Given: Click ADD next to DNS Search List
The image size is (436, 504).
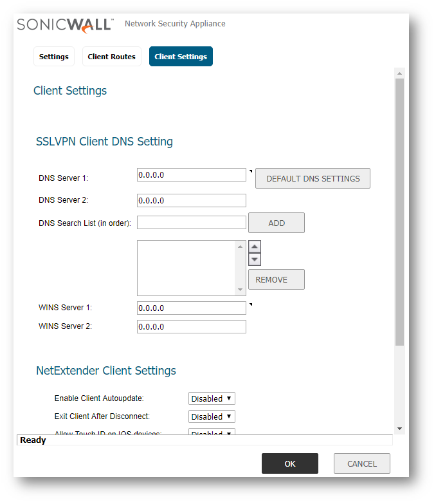Looking at the screenshot, I should (276, 223).
